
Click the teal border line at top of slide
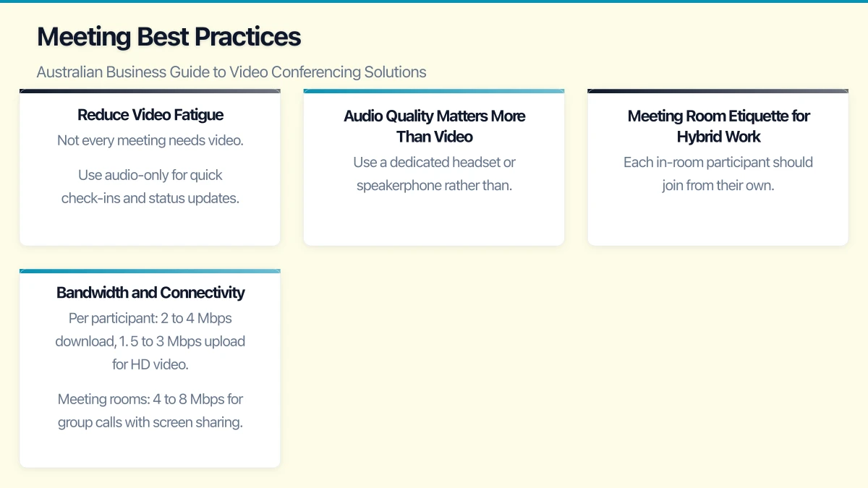coord(434,1)
